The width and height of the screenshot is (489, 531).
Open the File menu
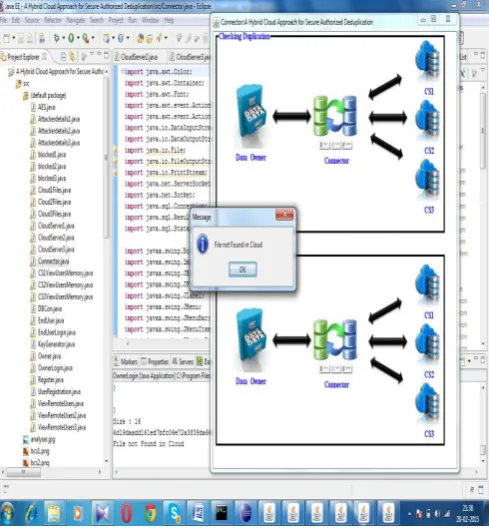[3, 20]
